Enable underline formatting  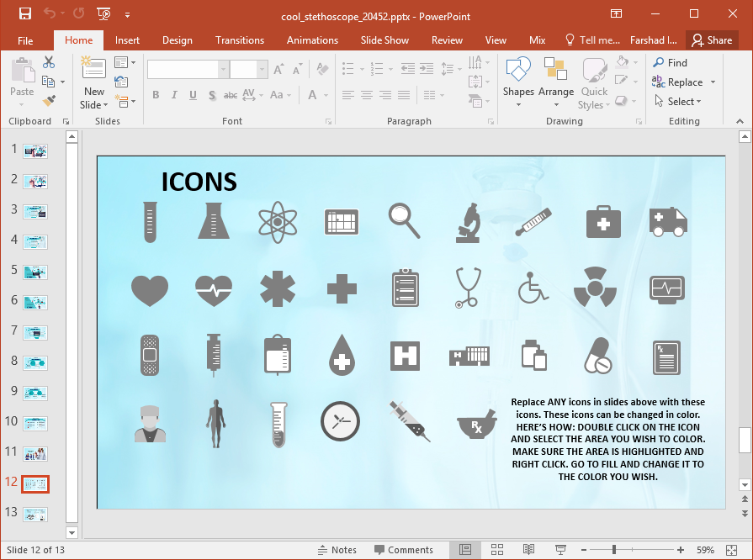192,95
